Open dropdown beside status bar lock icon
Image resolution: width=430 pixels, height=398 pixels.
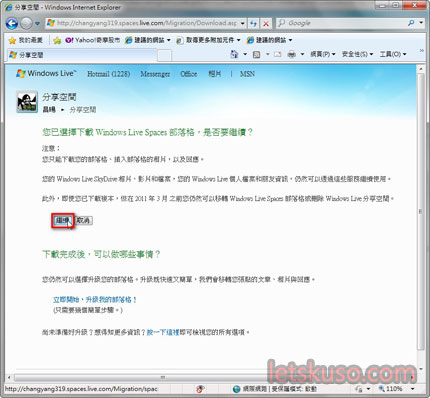tap(368, 389)
